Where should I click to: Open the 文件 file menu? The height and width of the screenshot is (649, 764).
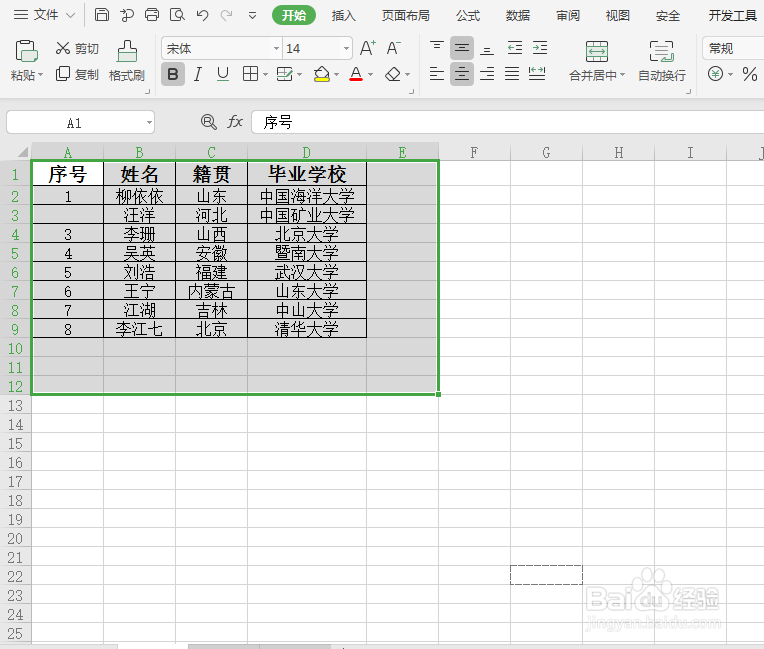(44, 15)
